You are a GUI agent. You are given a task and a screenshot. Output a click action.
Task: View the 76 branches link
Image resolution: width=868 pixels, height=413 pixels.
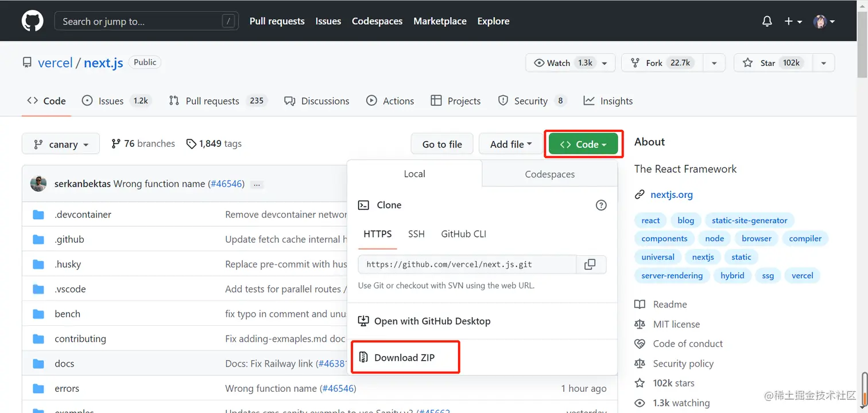coord(143,144)
